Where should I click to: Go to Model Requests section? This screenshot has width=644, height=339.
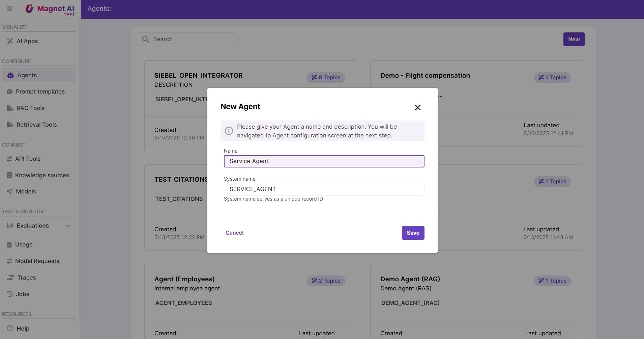37,261
